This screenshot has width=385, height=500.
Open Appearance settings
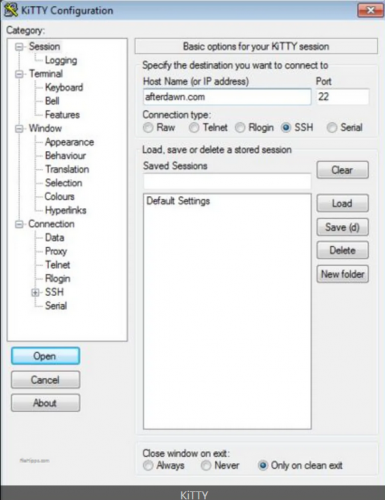[69, 142]
